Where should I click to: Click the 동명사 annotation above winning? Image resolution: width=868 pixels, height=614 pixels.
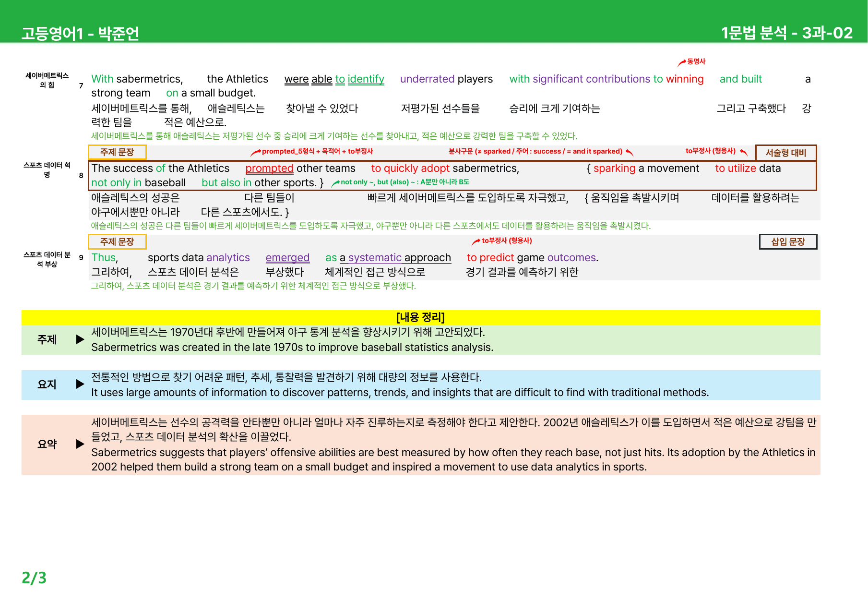click(696, 61)
